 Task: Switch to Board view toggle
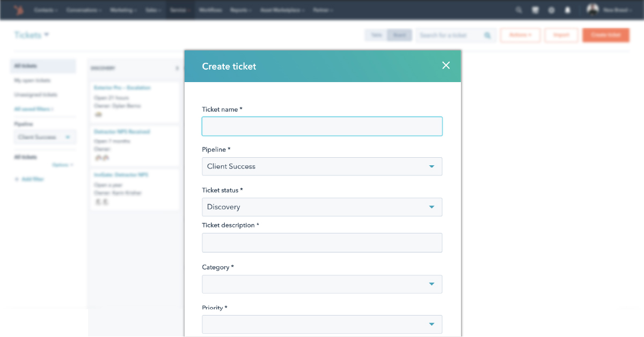point(399,35)
